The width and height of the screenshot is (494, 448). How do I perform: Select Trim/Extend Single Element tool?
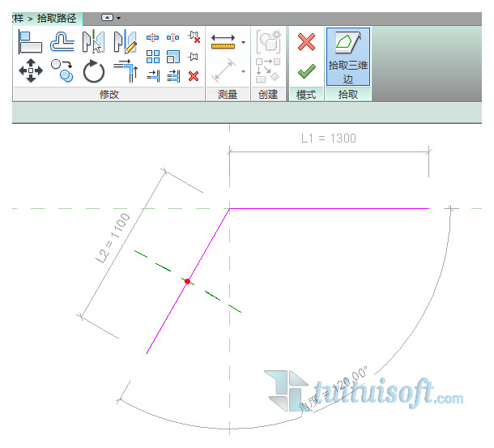[153, 76]
